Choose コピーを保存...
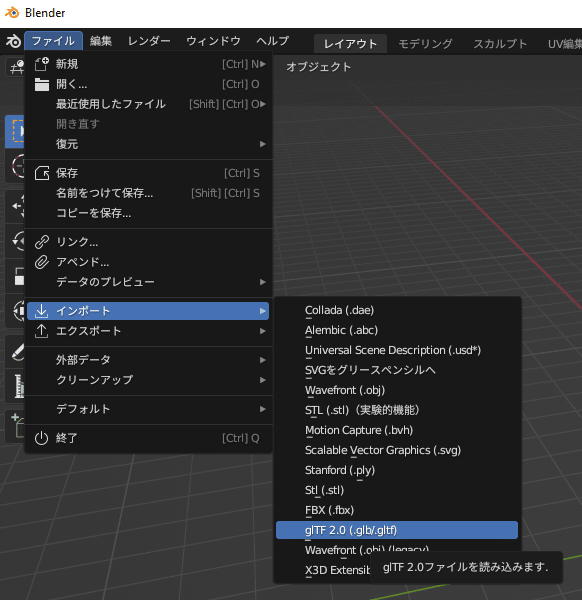The image size is (582, 600). tap(148, 213)
